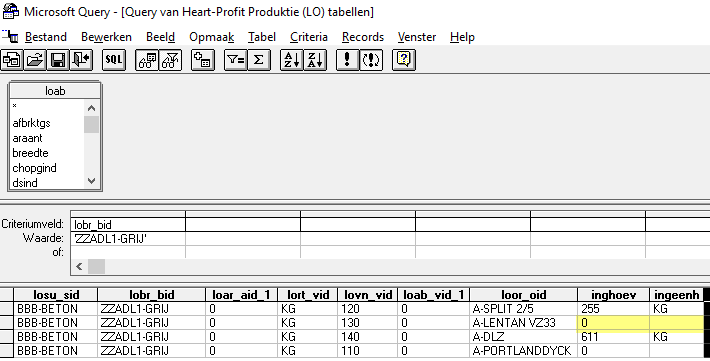Open the Bestand menu
This screenshot has width=710, height=361.
46,37
